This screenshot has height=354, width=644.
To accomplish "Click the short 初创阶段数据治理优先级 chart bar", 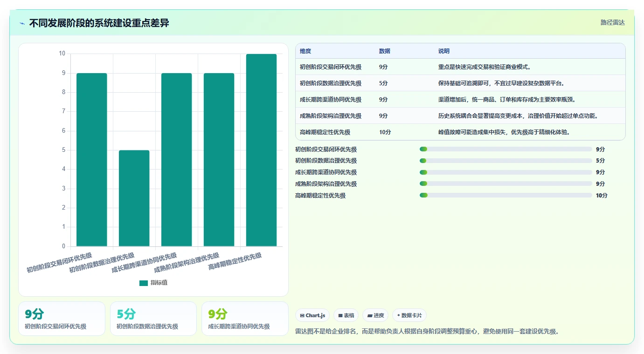I will [134, 198].
